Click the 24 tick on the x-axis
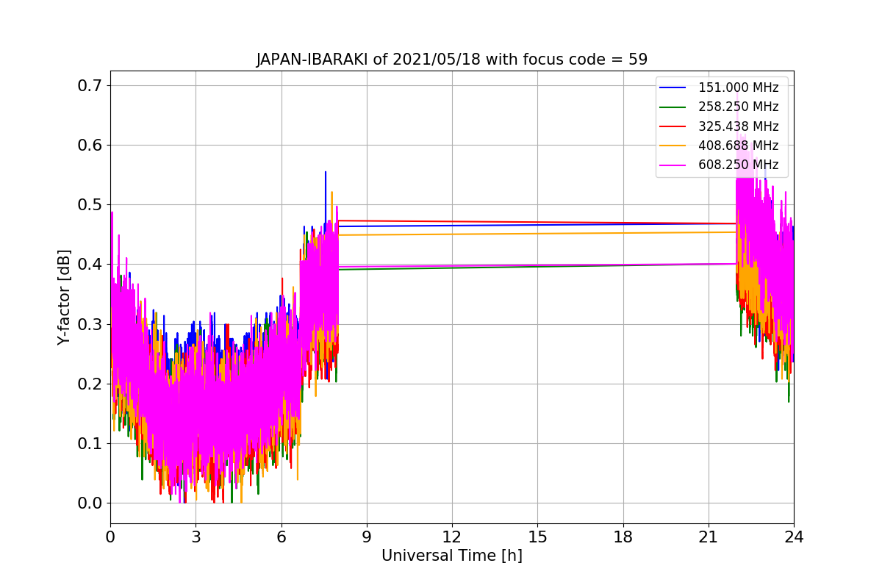The height and width of the screenshot is (588, 882). click(x=794, y=537)
